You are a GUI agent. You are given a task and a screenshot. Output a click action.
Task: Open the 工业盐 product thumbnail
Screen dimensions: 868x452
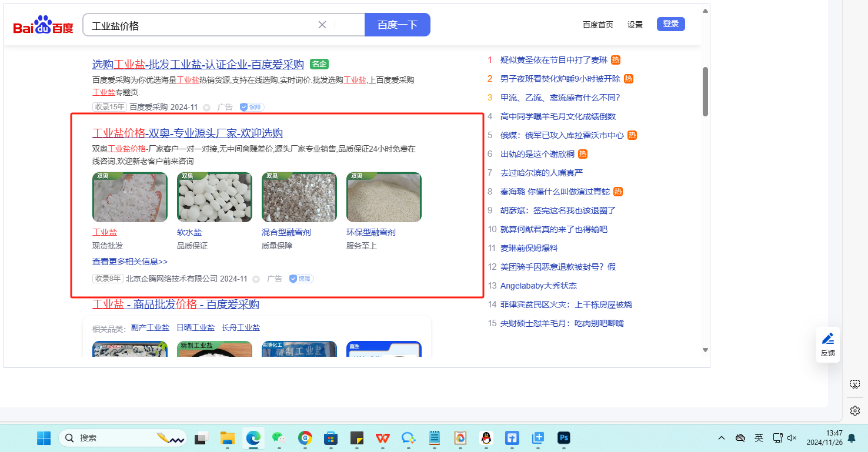point(130,197)
